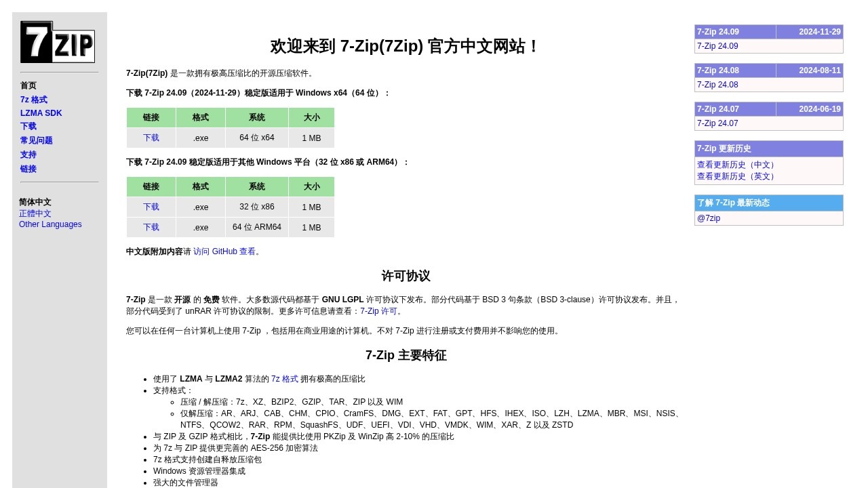Click the 7-Zip 更新历史 header

[x=769, y=149]
